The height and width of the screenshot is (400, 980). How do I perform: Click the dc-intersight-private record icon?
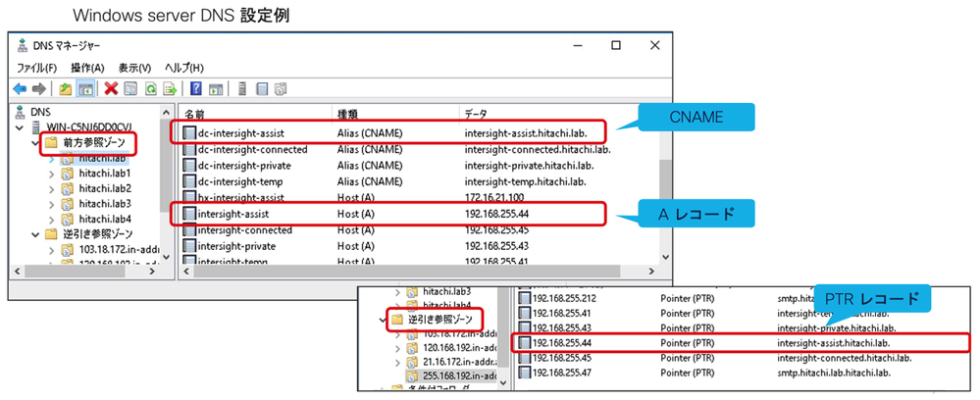(189, 166)
